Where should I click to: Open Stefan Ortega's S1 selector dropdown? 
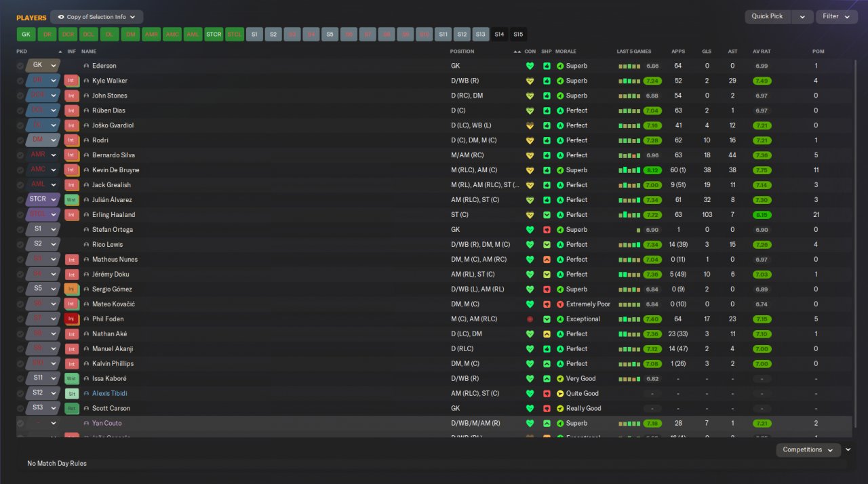(x=43, y=230)
